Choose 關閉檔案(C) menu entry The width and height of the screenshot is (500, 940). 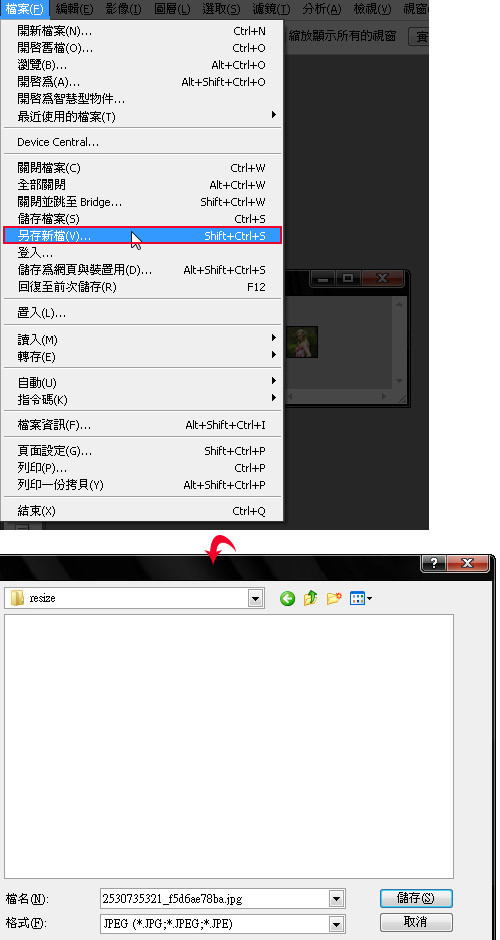(142, 168)
